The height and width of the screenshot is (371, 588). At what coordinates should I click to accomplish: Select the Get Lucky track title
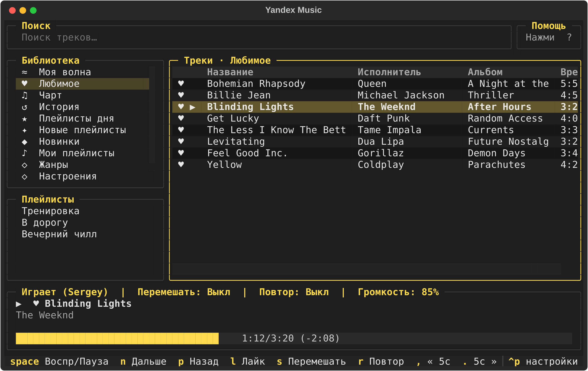coord(233,119)
